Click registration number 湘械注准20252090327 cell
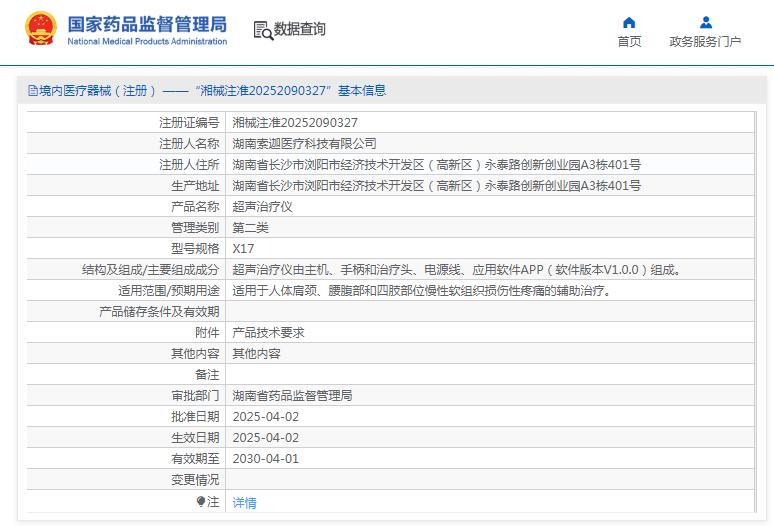774x526 pixels. 295,123
